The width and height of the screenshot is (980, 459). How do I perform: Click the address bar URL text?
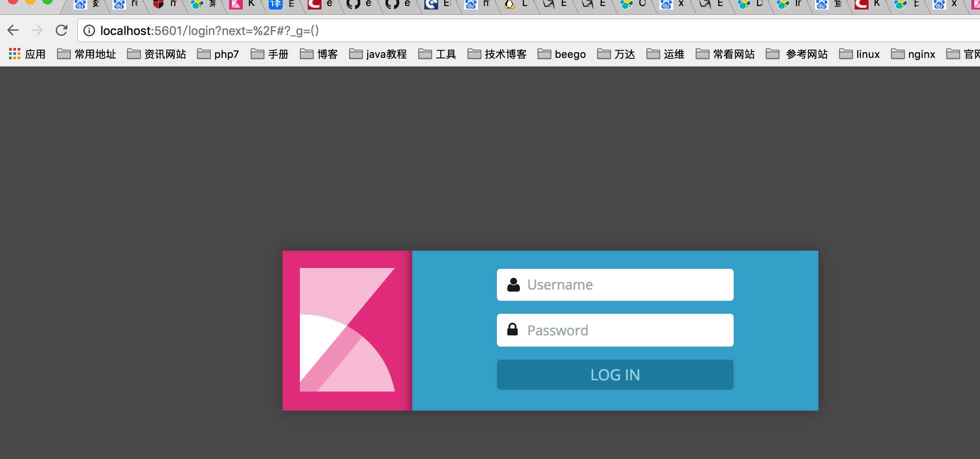click(x=210, y=31)
